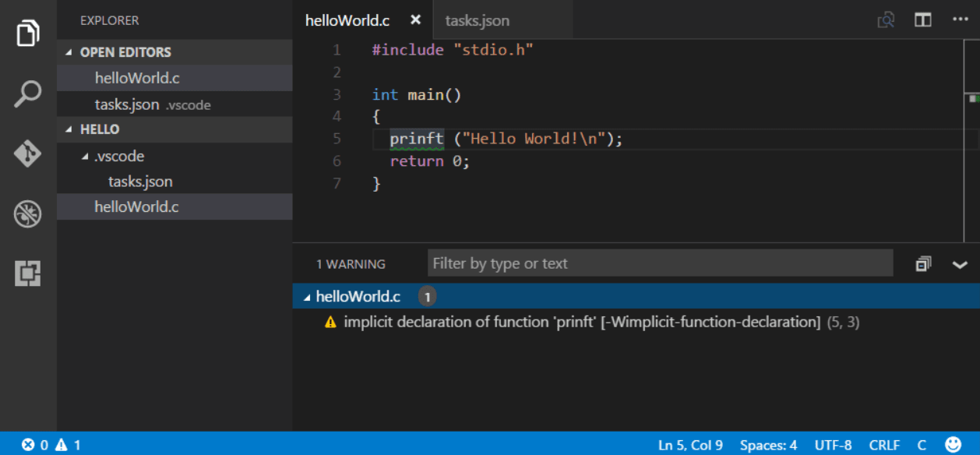980x455 pixels.
Task: Open the editor More Actions ellipsis
Action: pos(960,20)
